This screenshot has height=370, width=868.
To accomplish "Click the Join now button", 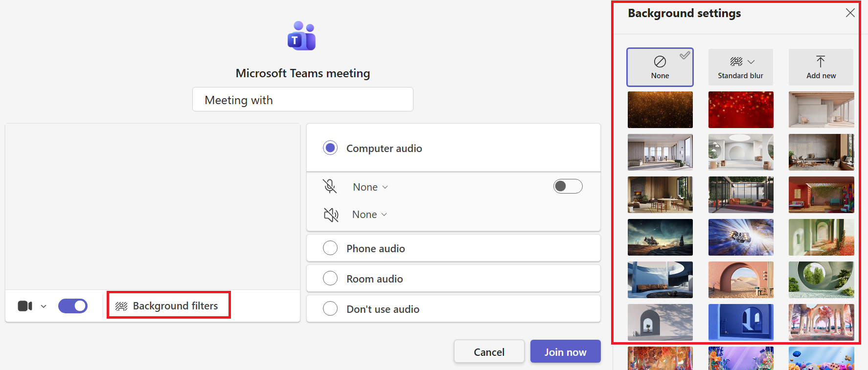I will click(566, 351).
